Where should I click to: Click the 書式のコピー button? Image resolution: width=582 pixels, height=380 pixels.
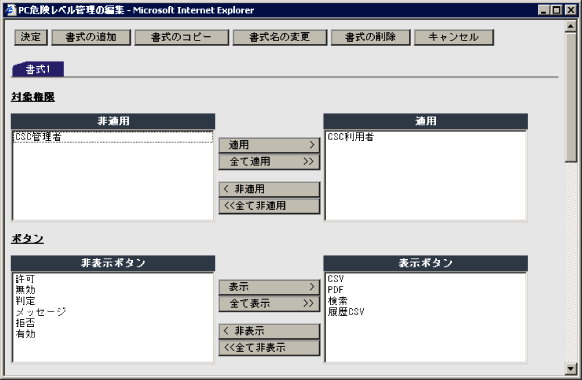(x=182, y=37)
